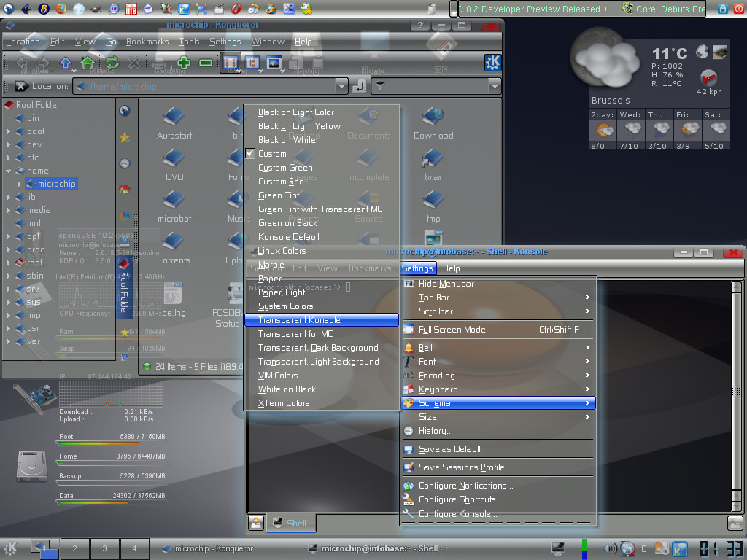Expand the media folder tree node
Viewport: 747px width, 560px height.
(8, 210)
